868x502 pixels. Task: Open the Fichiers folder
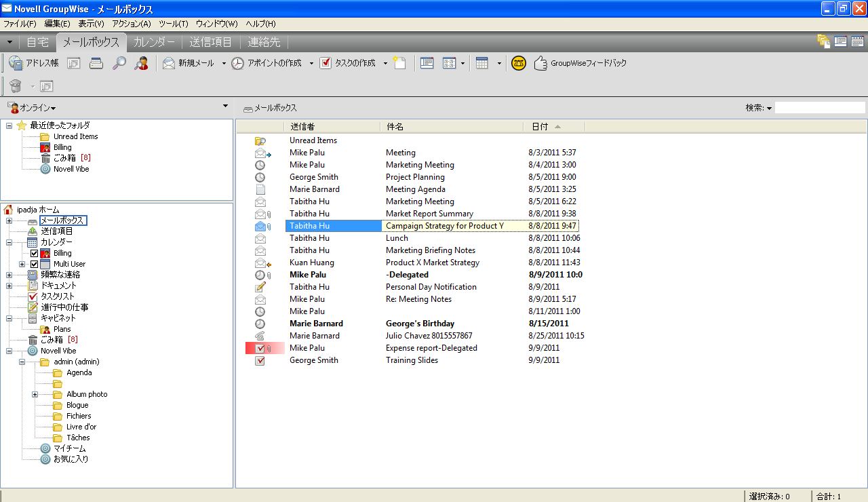79,416
